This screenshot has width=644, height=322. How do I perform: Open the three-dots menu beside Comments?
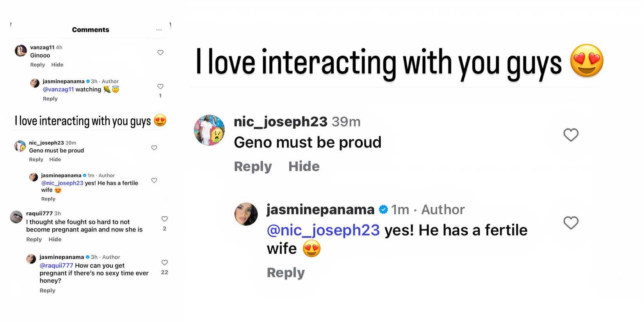point(159,30)
